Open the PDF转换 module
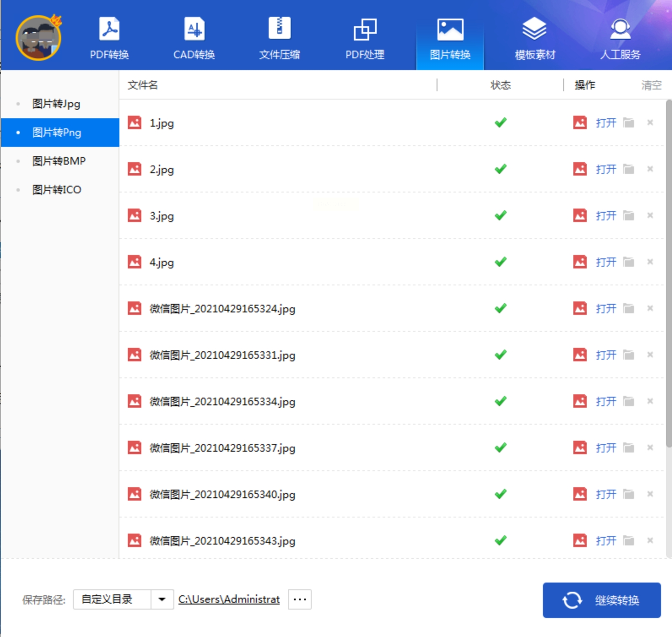672x637 pixels. (109, 38)
